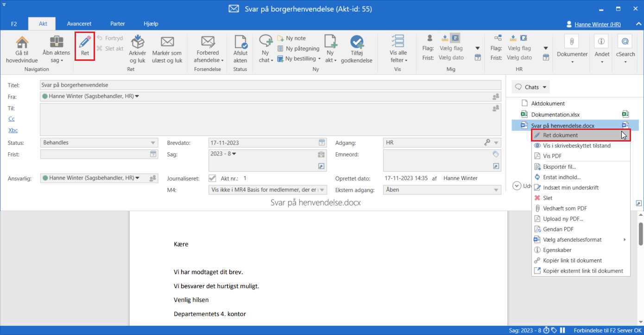Choose Vis PDF in context menu
This screenshot has width=644, height=335.
pos(581,156)
